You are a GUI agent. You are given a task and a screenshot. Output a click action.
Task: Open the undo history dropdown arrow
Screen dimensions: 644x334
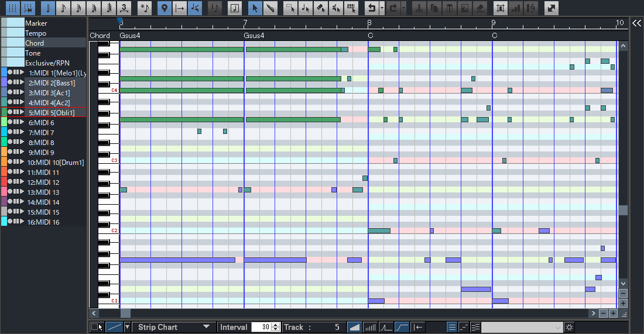pyautogui.click(x=382, y=8)
